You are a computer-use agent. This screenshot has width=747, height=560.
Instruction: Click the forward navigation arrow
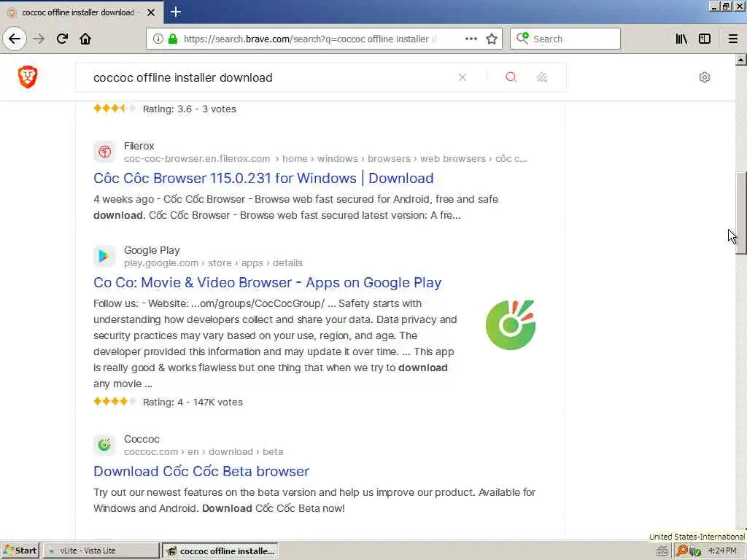click(39, 39)
